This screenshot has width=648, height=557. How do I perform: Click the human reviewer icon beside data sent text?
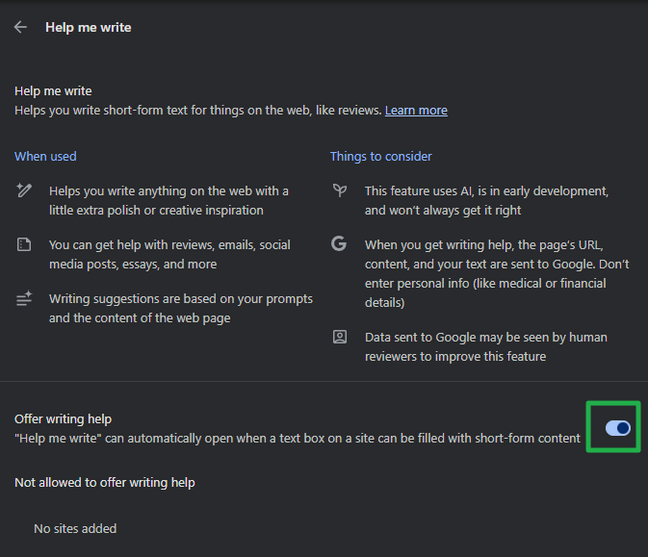coord(340,337)
